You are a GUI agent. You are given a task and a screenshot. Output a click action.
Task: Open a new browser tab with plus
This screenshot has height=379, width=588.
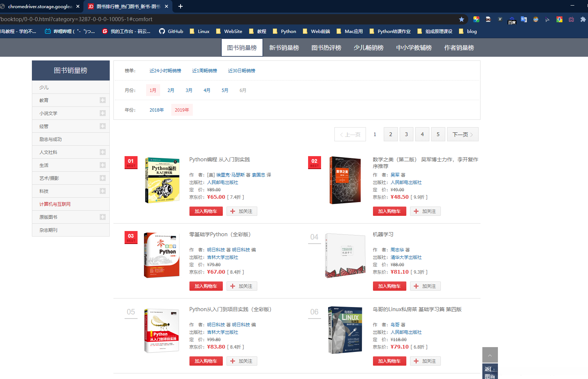coord(181,6)
